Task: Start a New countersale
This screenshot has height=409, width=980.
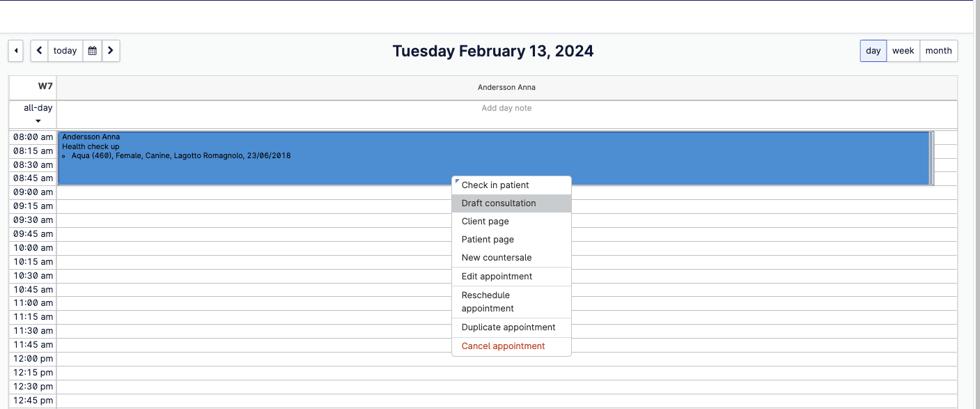Action: click(x=496, y=258)
